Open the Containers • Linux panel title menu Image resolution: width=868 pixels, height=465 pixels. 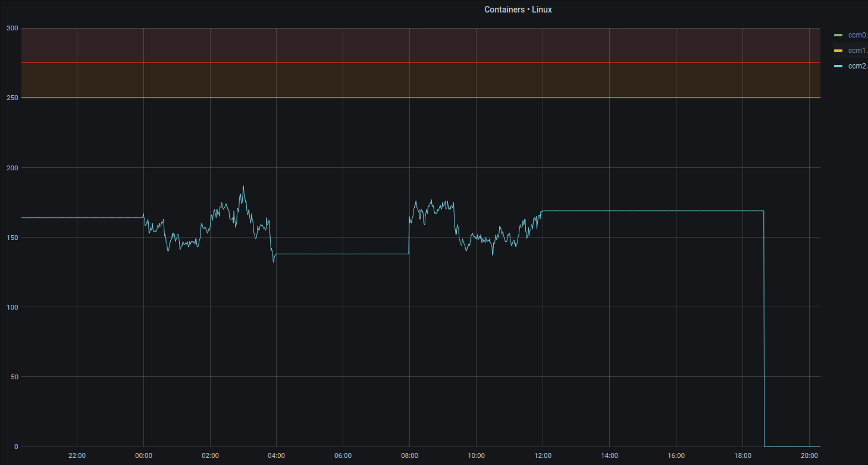(x=518, y=9)
